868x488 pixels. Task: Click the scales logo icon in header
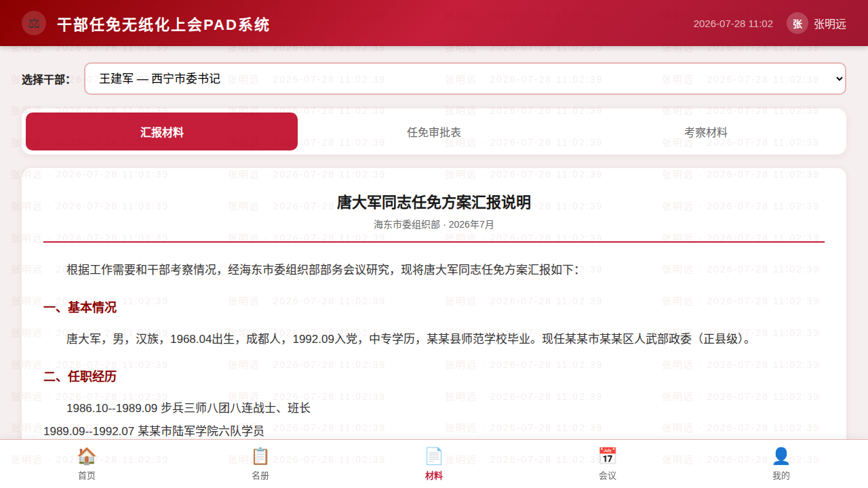coord(34,23)
